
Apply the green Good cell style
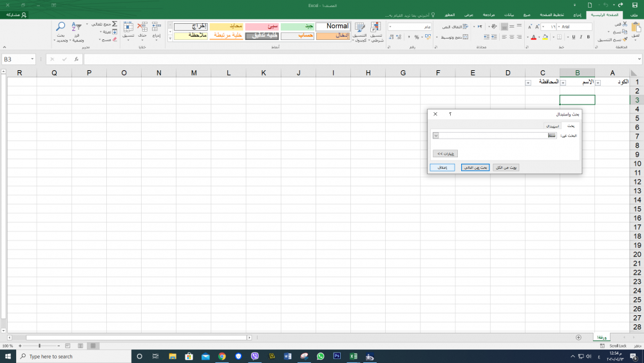click(x=298, y=26)
